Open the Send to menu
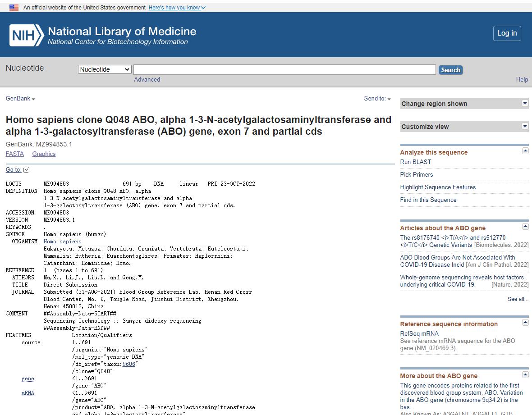This screenshot has height=415, width=532. [x=377, y=98]
